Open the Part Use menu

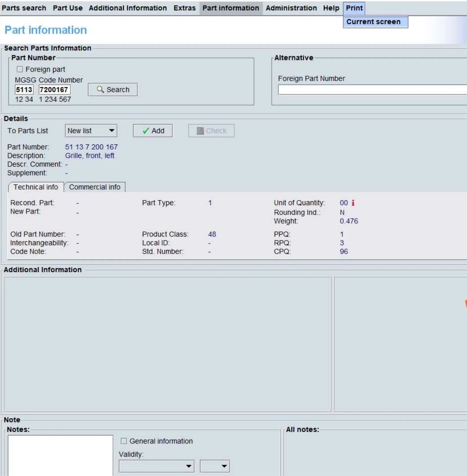(x=68, y=8)
